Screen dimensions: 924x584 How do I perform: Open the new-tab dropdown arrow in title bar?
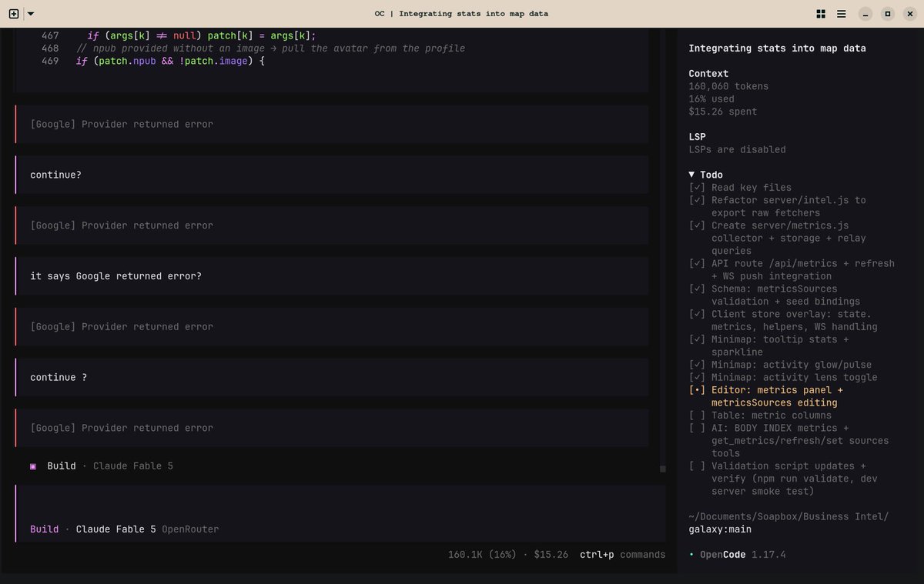point(30,14)
